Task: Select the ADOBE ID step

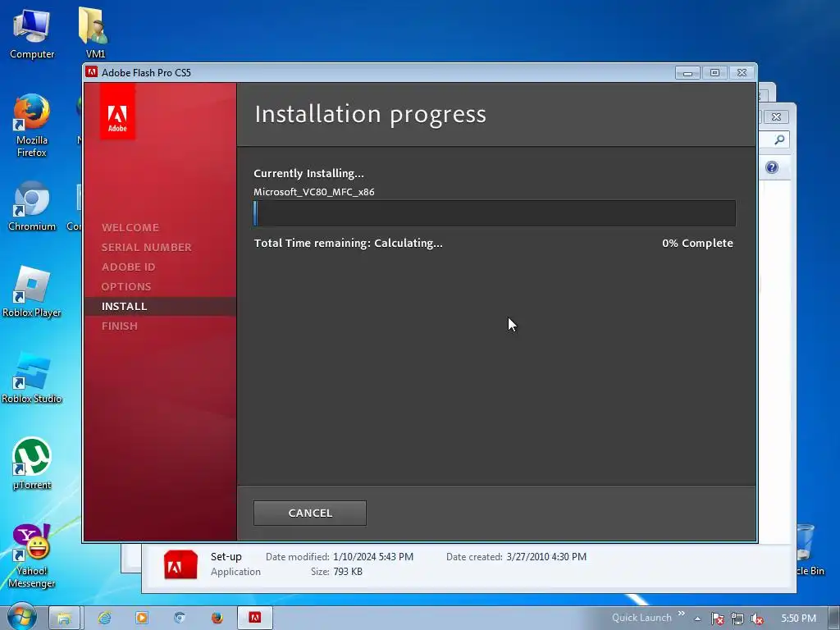Action: click(x=128, y=267)
